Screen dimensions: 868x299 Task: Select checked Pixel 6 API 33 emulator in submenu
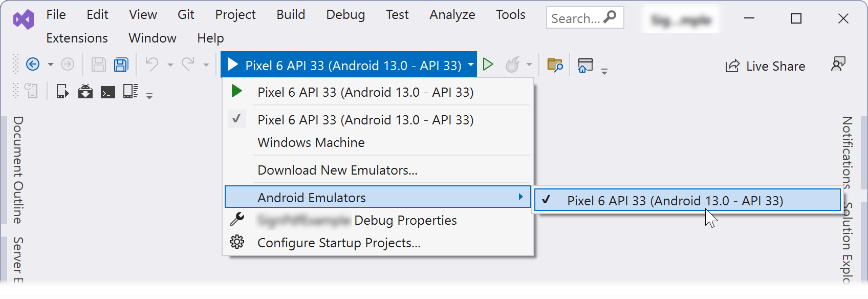click(x=675, y=201)
